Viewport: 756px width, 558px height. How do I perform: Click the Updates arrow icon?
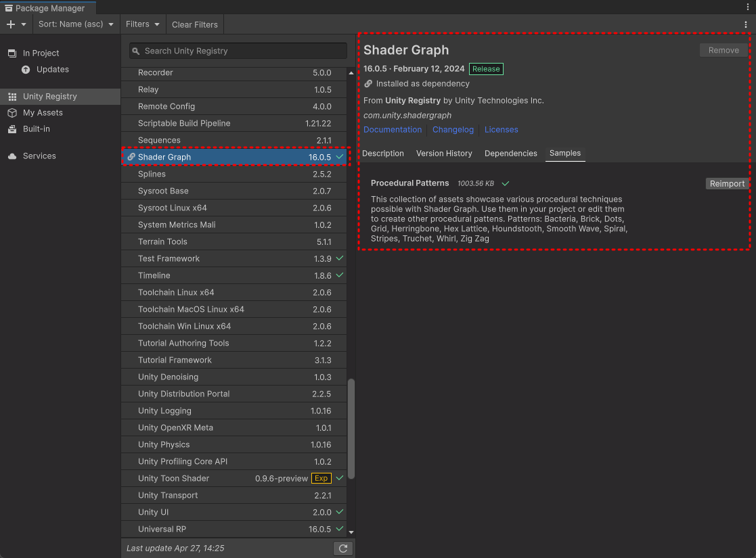pos(26,70)
